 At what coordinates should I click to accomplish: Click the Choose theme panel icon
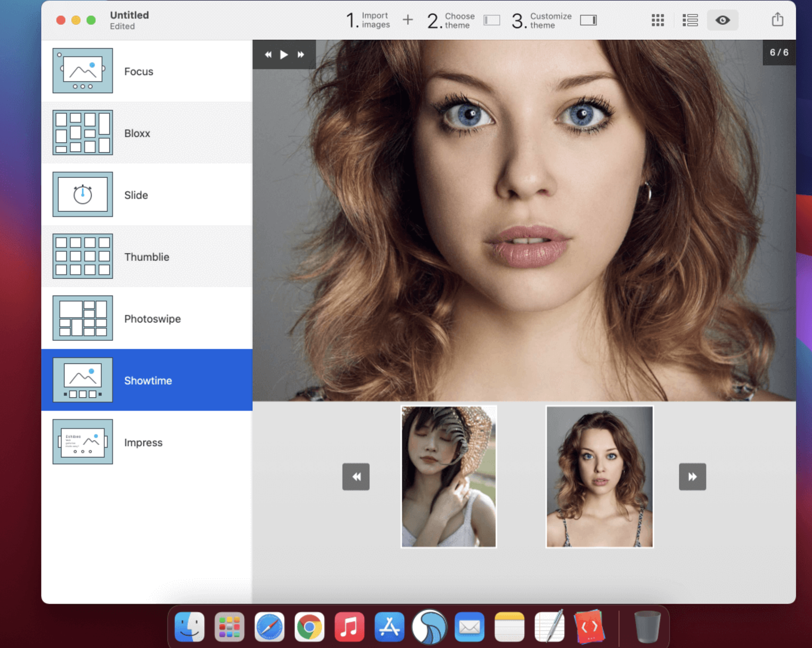491,20
